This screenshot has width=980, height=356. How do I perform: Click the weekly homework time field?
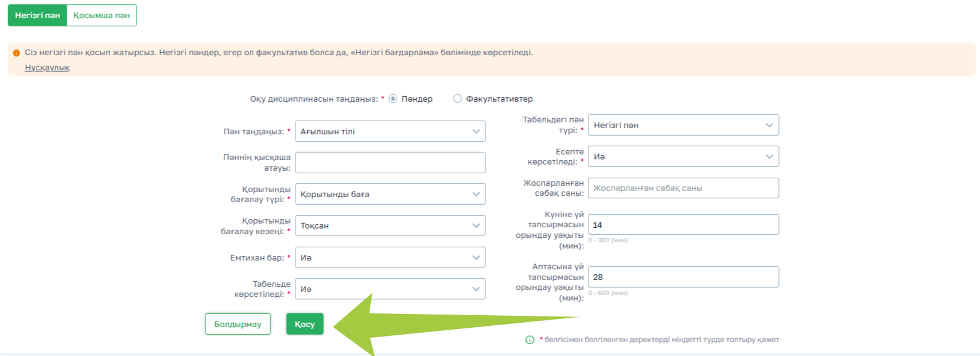point(683,277)
